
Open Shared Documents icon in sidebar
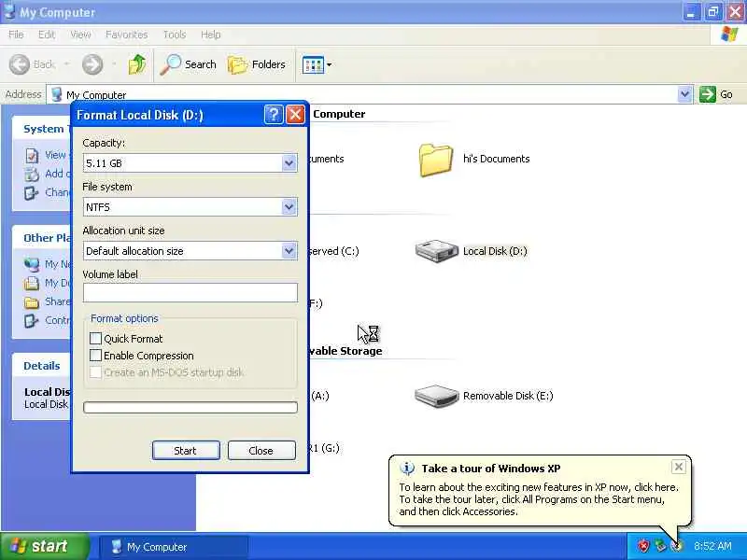coord(32,301)
